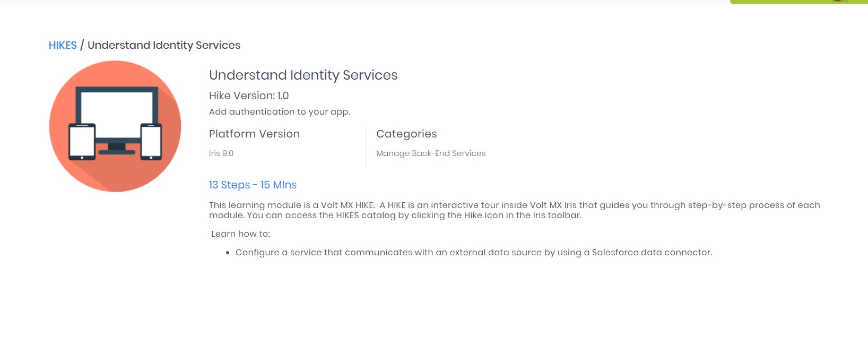
Task: Click the Add authentication to your app text
Action: tap(280, 111)
